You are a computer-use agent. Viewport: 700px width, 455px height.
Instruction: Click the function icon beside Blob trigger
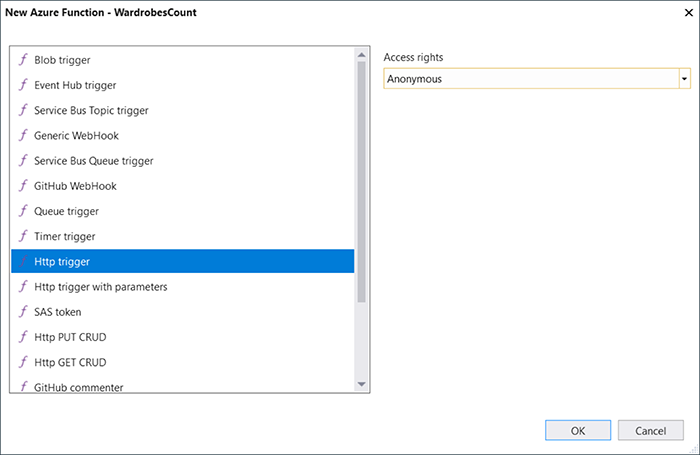click(23, 59)
